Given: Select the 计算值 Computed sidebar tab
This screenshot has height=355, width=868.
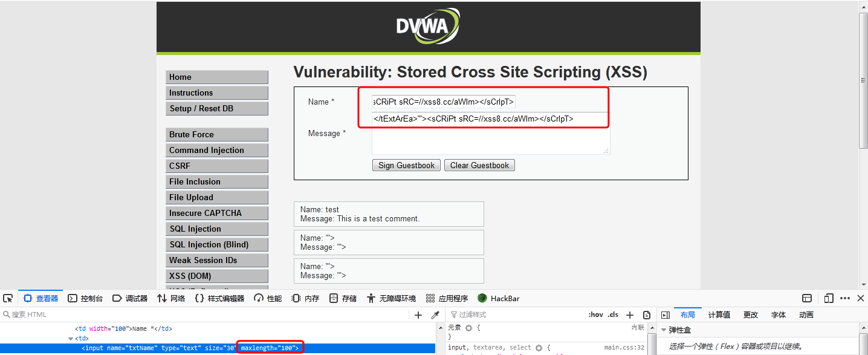Looking at the screenshot, I should point(719,314).
